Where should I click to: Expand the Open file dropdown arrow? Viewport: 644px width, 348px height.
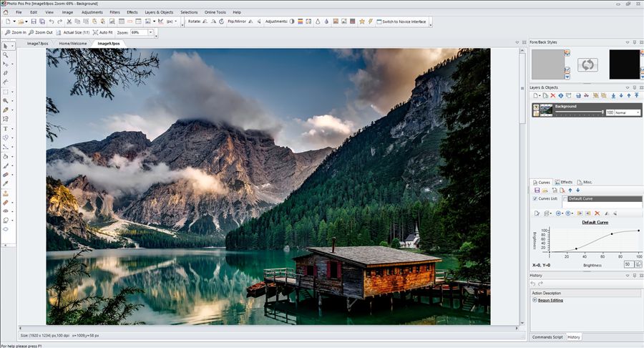pos(27,21)
